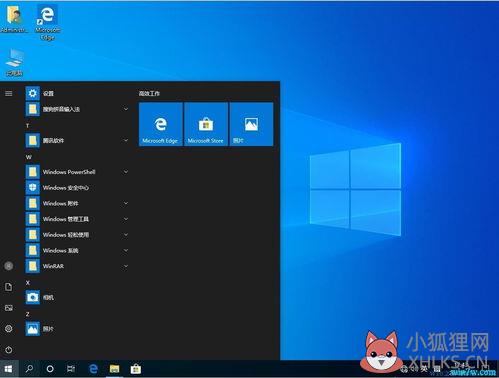This screenshot has width=499, height=378.
Task: Open the user account icon in Start rail
Action: point(9,266)
